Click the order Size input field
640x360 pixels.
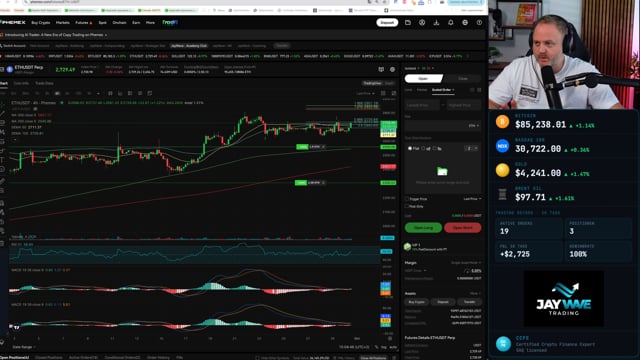click(443, 126)
